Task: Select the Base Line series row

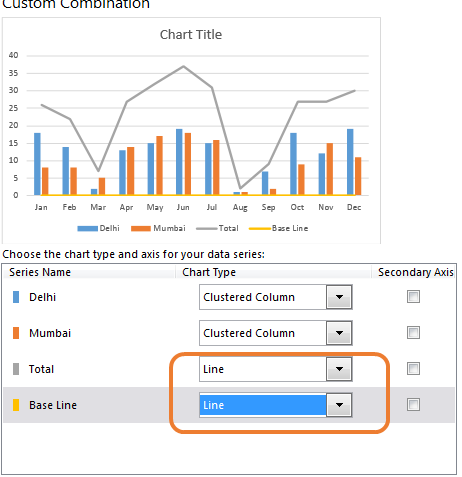Action: pyautogui.click(x=229, y=405)
